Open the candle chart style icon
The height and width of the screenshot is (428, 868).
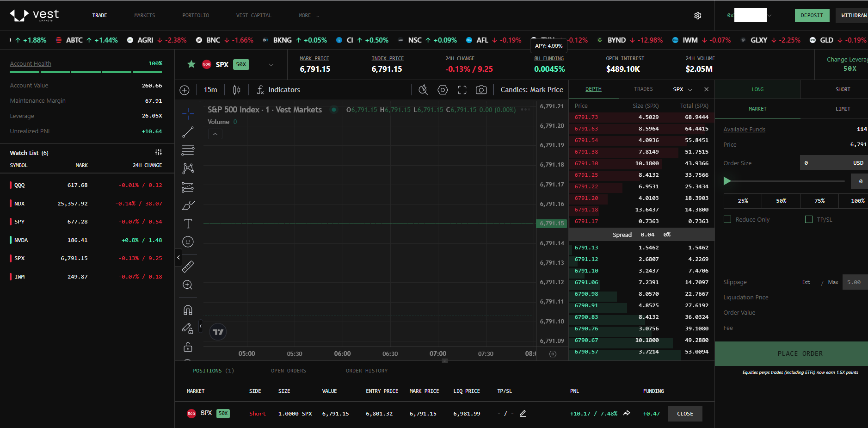point(237,90)
